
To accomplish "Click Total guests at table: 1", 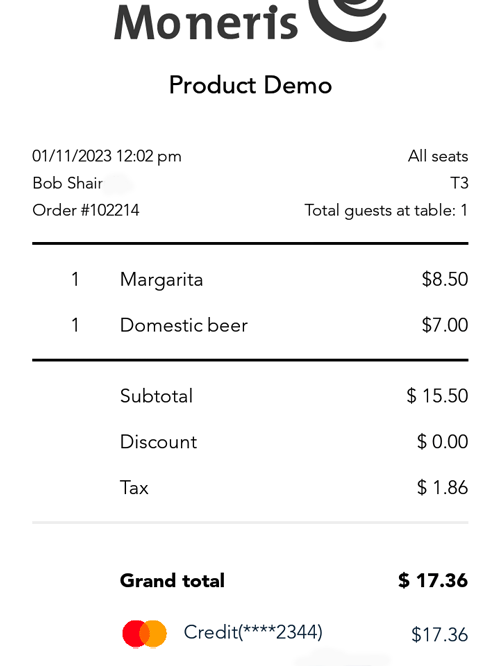I will [x=386, y=211].
